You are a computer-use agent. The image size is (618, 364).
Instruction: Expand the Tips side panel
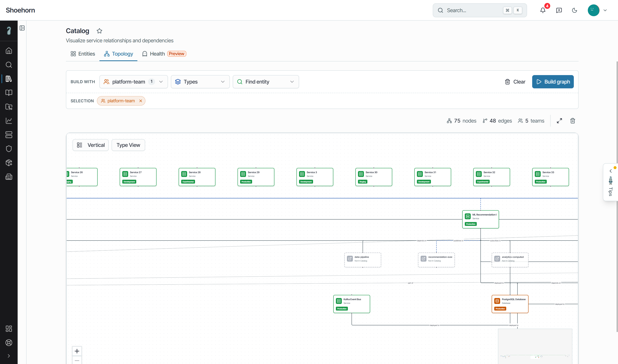611,182
